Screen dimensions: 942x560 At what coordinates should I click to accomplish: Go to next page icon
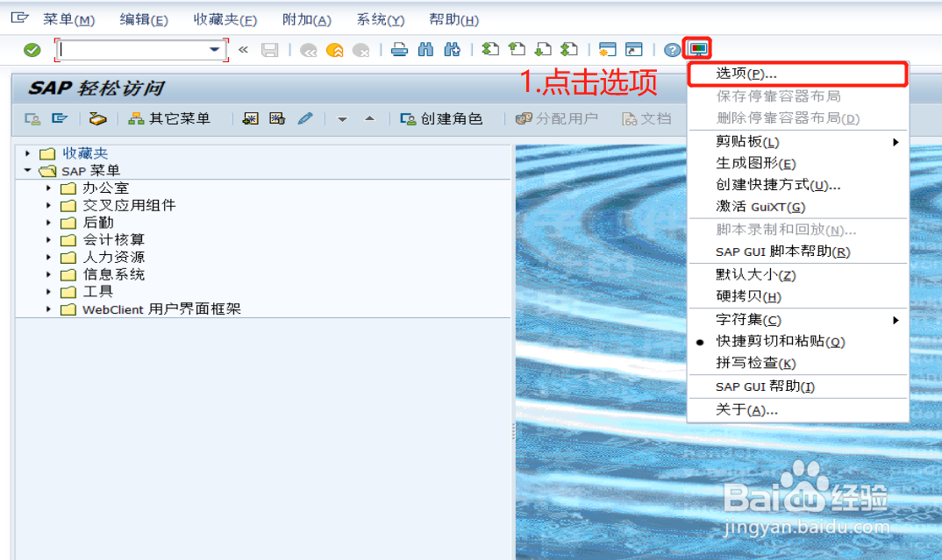tap(543, 49)
